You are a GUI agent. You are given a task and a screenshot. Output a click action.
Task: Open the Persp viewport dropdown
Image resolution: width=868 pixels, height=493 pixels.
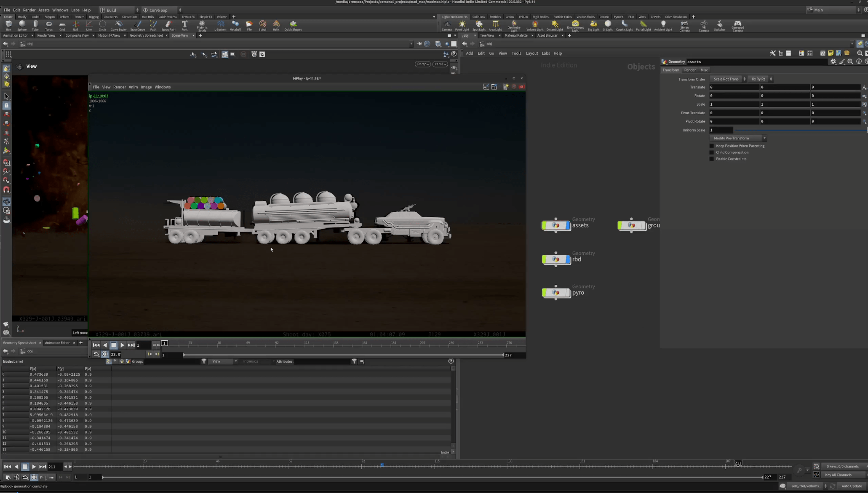pos(423,64)
